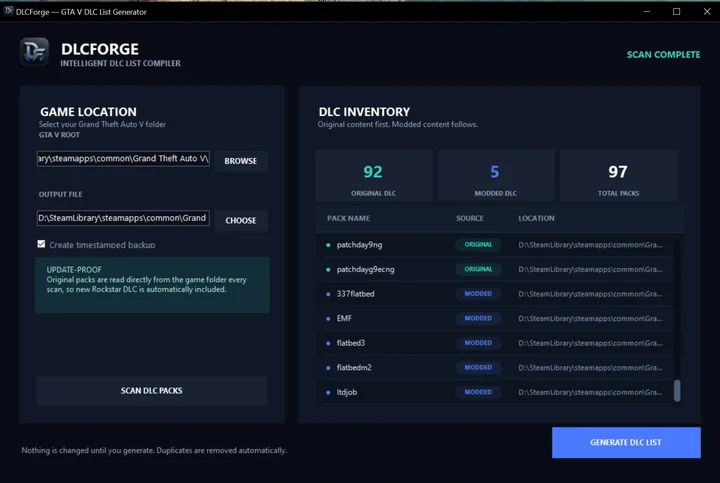Screen dimensions: 720x483
Task: Minimize the DLCForge window
Action: click(x=647, y=11)
